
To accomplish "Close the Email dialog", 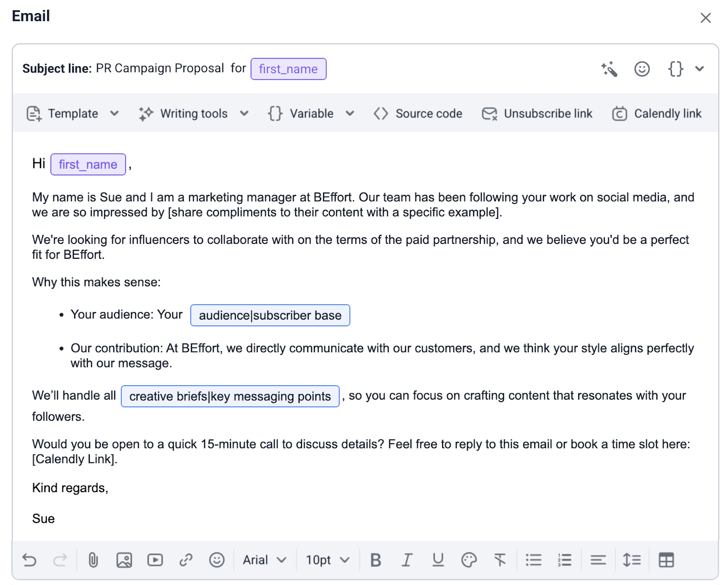I will coord(705,18).
